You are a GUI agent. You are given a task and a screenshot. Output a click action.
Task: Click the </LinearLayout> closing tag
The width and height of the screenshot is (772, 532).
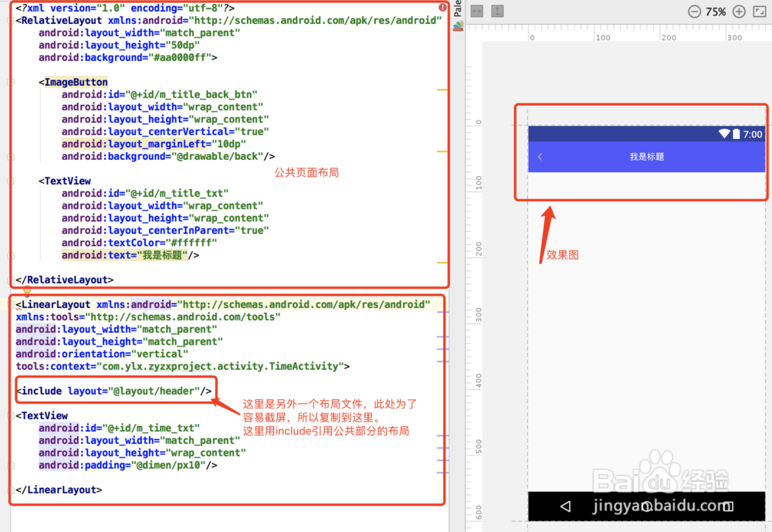tap(59, 490)
